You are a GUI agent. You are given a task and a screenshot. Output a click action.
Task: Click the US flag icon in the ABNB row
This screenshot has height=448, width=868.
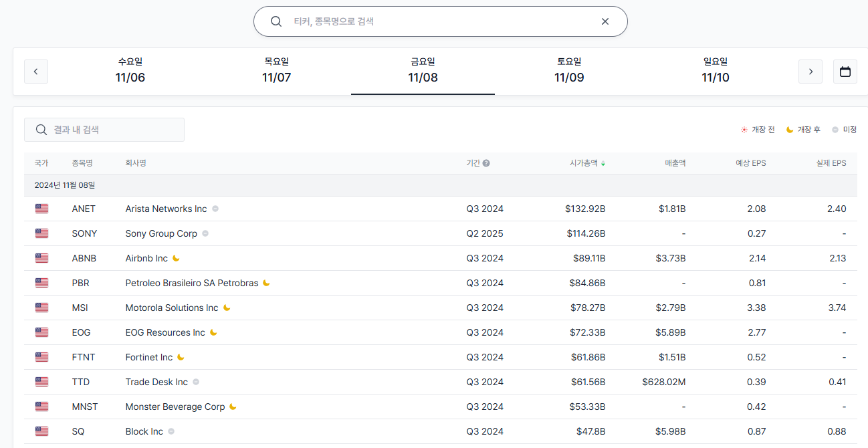41,258
